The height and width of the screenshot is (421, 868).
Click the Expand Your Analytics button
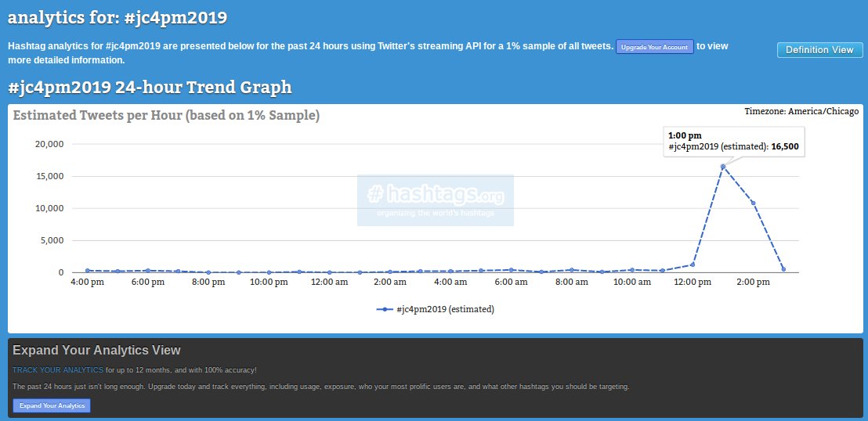(52, 405)
